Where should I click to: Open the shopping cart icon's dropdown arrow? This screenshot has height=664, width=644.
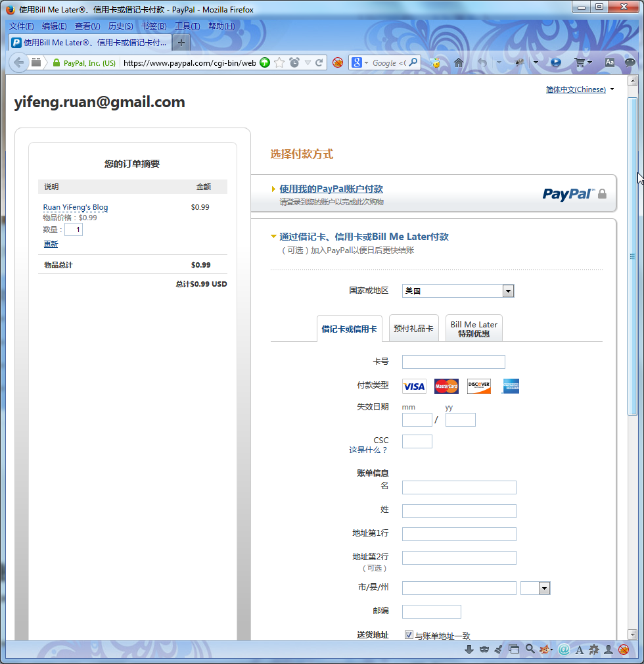click(589, 62)
